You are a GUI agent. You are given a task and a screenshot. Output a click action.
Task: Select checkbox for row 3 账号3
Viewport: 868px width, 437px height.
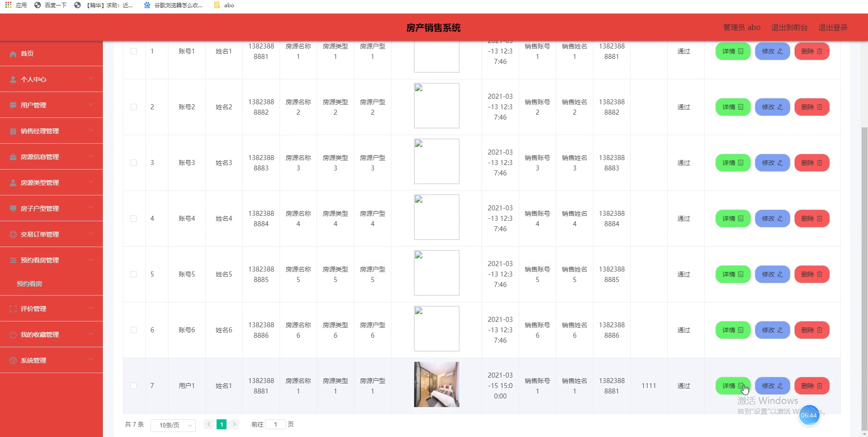134,163
